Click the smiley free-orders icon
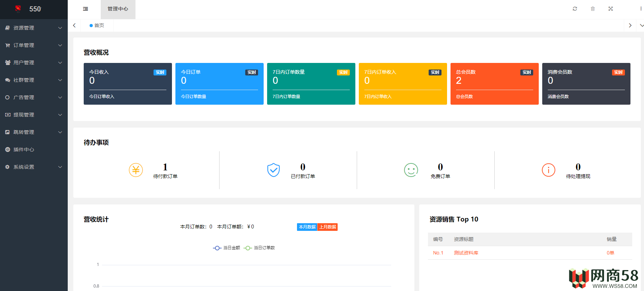 point(411,170)
